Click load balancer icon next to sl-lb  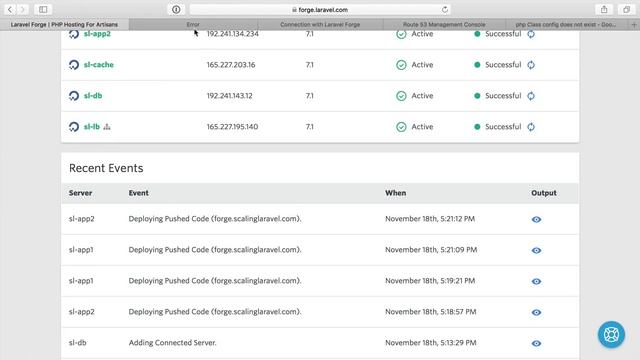(107, 127)
